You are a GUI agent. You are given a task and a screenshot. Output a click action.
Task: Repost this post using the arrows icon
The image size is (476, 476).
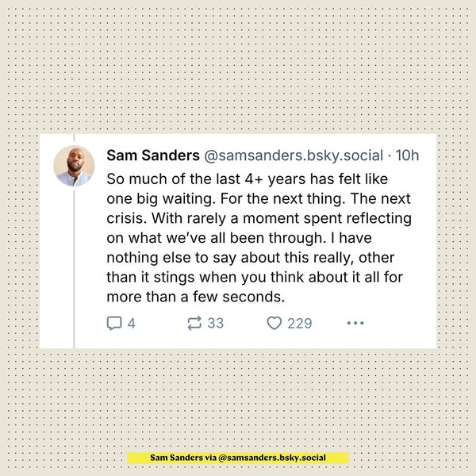(194, 323)
